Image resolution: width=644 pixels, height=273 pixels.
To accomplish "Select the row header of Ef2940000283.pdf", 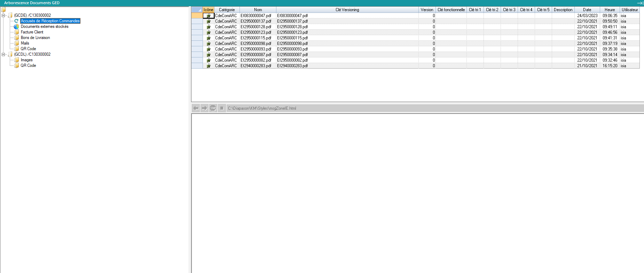I will pyautogui.click(x=197, y=66).
